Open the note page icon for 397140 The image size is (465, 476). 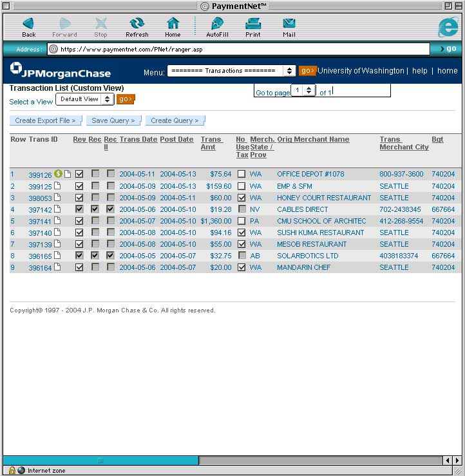[57, 233]
